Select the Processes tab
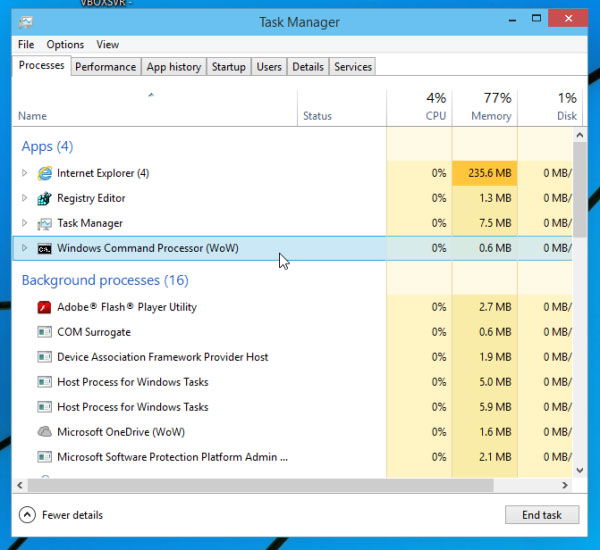The width and height of the screenshot is (600, 550). (x=41, y=65)
